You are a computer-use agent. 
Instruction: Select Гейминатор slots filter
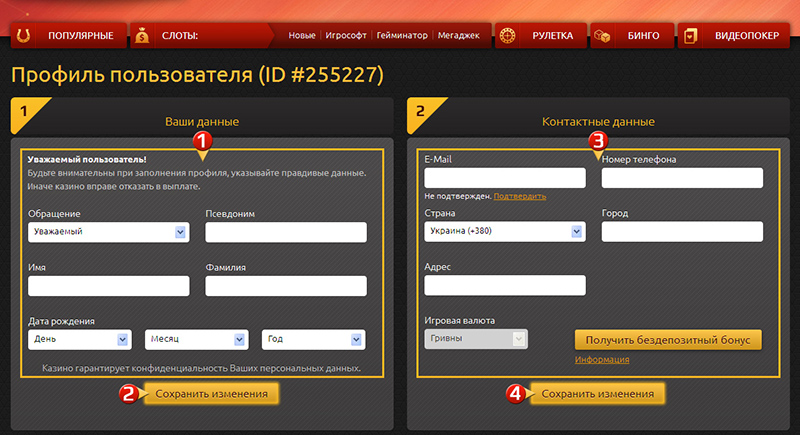402,36
